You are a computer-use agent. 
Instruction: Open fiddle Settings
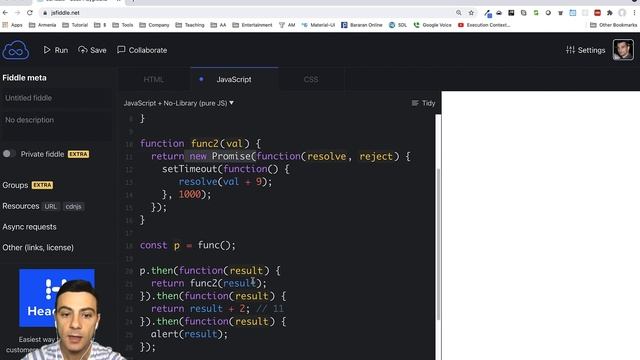585,50
